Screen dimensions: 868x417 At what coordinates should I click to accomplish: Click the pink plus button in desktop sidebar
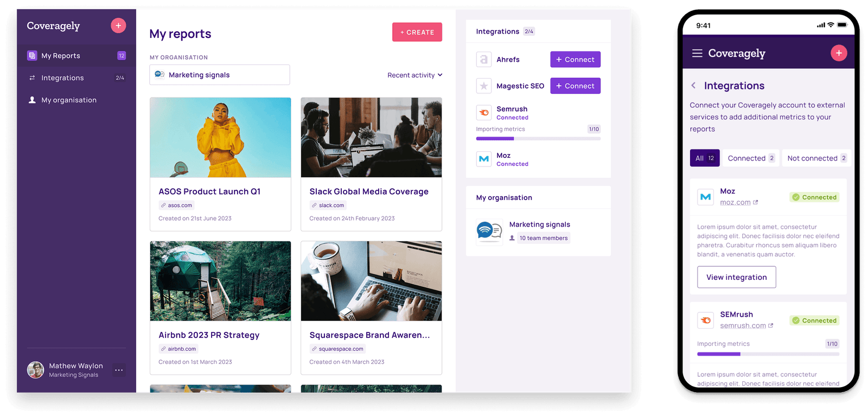tap(118, 25)
